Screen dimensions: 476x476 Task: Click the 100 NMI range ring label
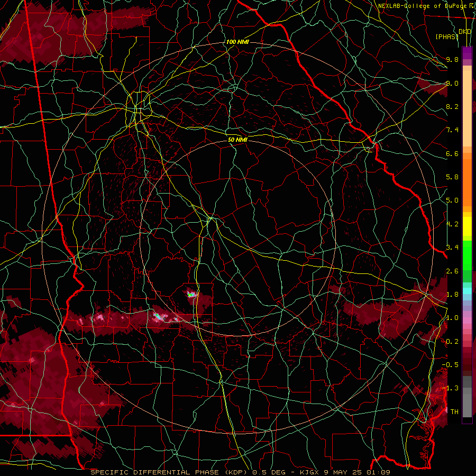[x=237, y=42]
